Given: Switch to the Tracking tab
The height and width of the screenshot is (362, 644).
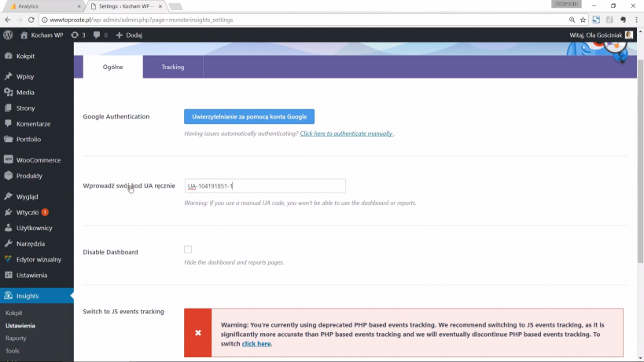Looking at the screenshot, I should [173, 67].
